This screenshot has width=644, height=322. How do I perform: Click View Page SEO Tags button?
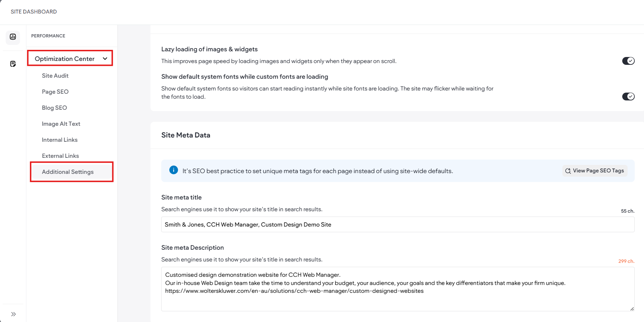point(595,171)
